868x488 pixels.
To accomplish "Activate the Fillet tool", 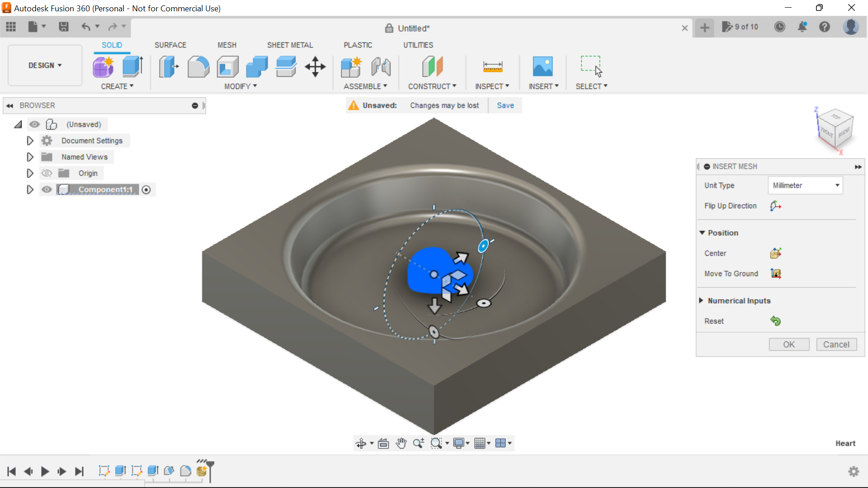I will pyautogui.click(x=198, y=66).
